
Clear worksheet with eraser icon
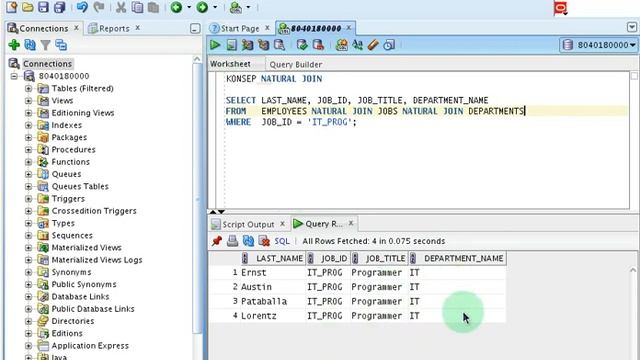373,44
